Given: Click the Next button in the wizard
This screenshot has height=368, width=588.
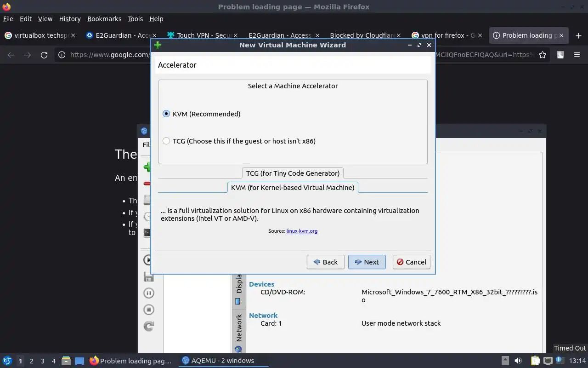Looking at the screenshot, I should 367,262.
